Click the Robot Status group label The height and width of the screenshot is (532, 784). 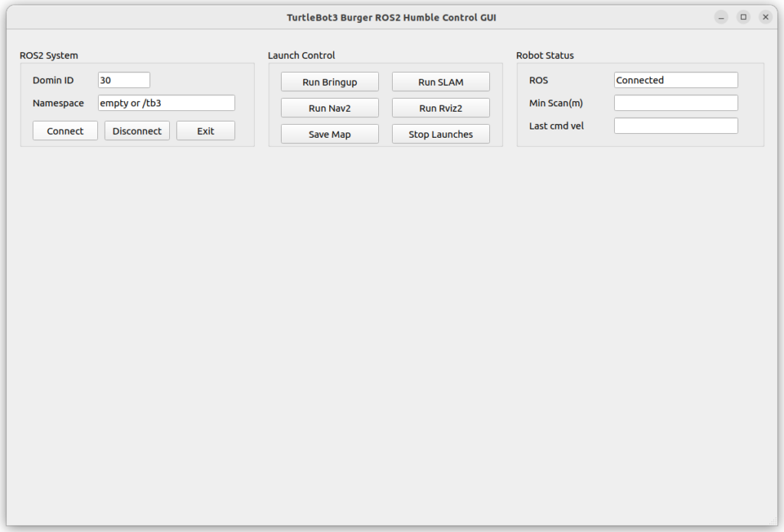point(545,56)
